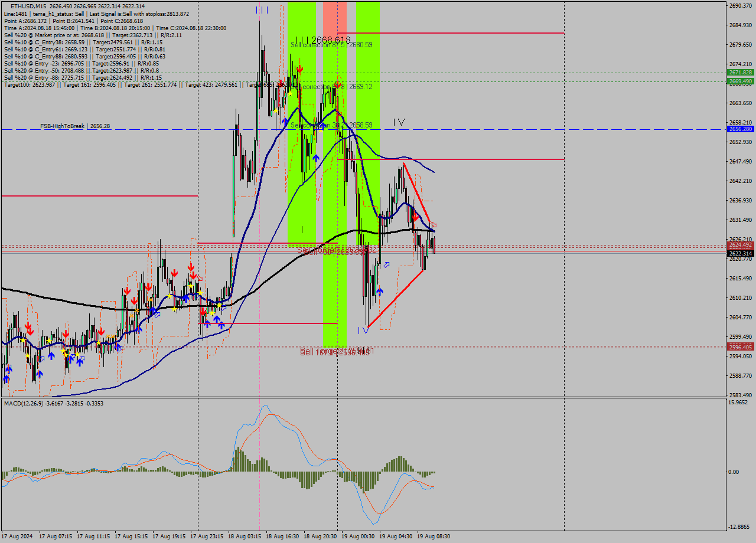Screen dimensions: 756x543
Task: Click the blue 2656.280 price tag
Action: 740,129
